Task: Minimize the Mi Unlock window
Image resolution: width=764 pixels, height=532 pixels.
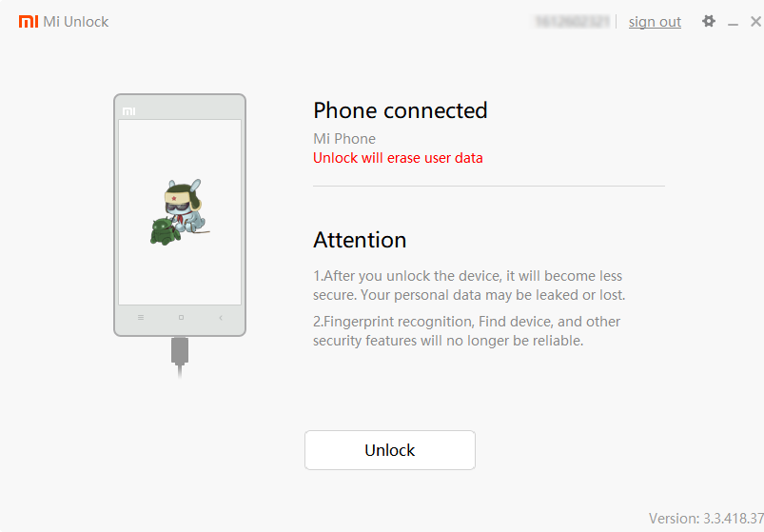Action: tap(733, 23)
